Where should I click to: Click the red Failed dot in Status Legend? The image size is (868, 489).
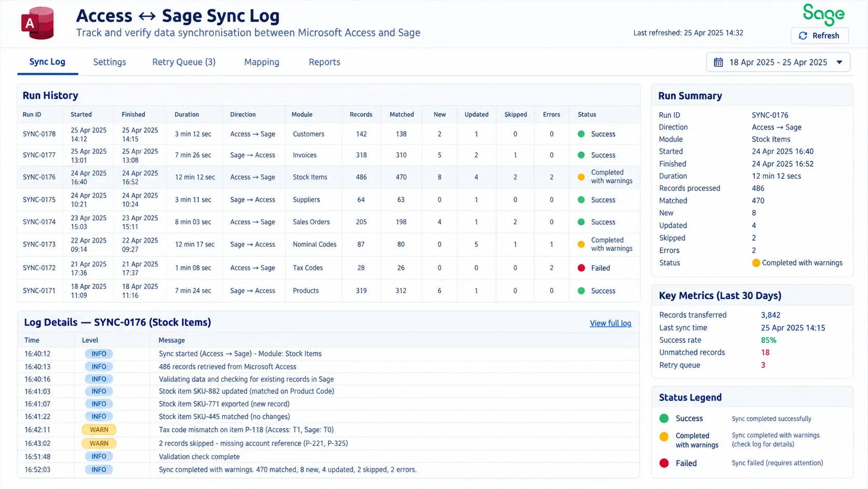(664, 463)
